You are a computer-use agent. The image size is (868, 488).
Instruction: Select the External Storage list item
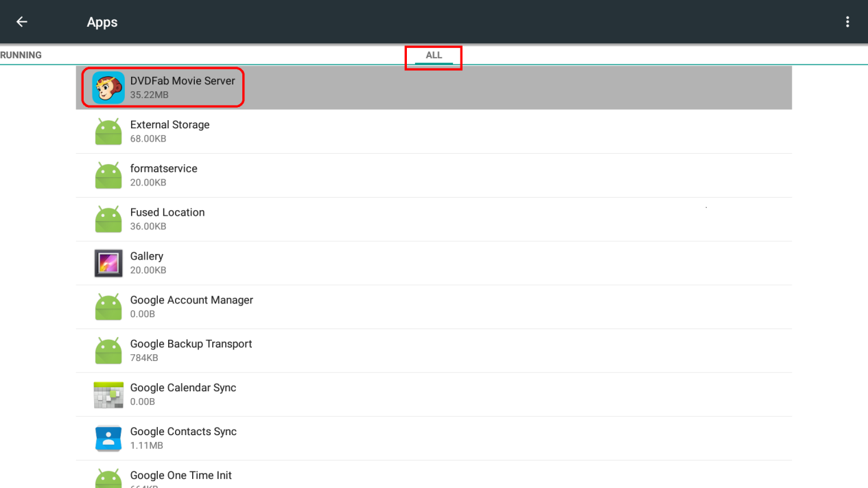point(434,132)
